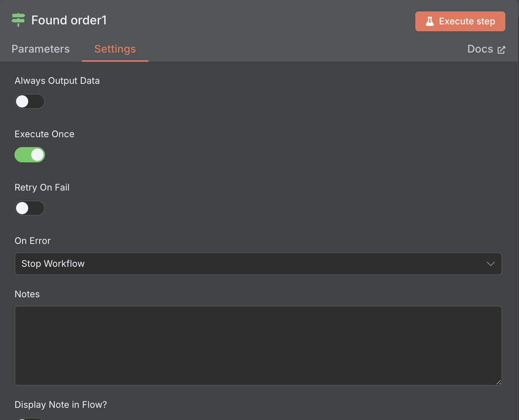Viewport: 519px width, 420px height.
Task: Toggle the Always Output Data switch
Action: (30, 101)
